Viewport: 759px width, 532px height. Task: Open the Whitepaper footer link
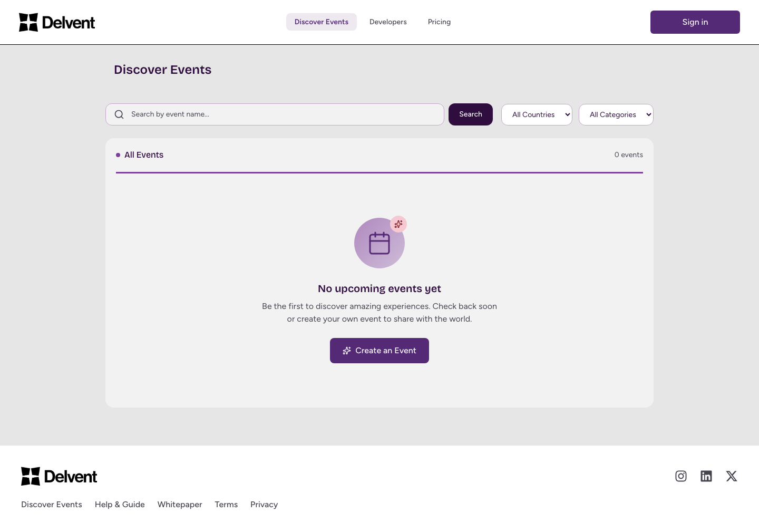click(x=180, y=505)
